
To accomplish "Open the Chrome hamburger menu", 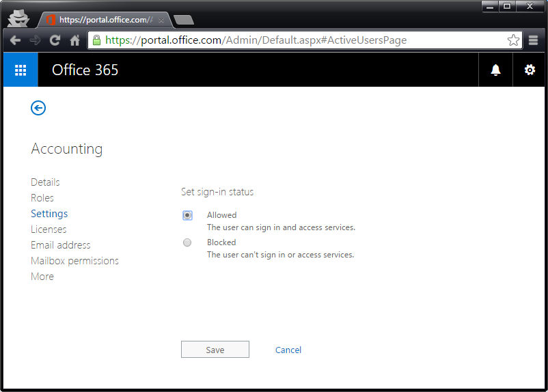I will coord(533,40).
